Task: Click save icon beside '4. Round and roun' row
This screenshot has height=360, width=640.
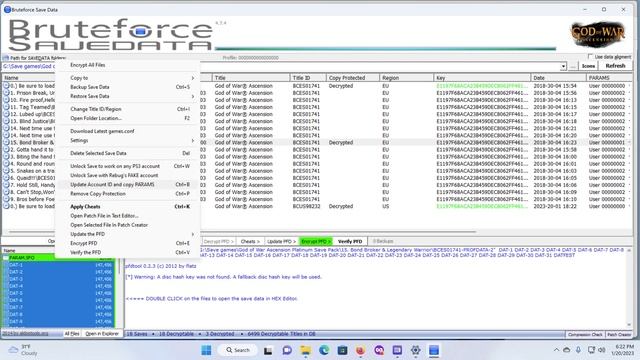Action: click(x=6, y=164)
